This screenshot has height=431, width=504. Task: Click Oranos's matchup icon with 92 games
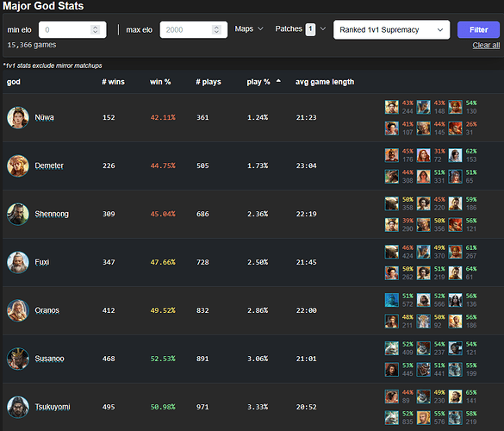(424, 322)
